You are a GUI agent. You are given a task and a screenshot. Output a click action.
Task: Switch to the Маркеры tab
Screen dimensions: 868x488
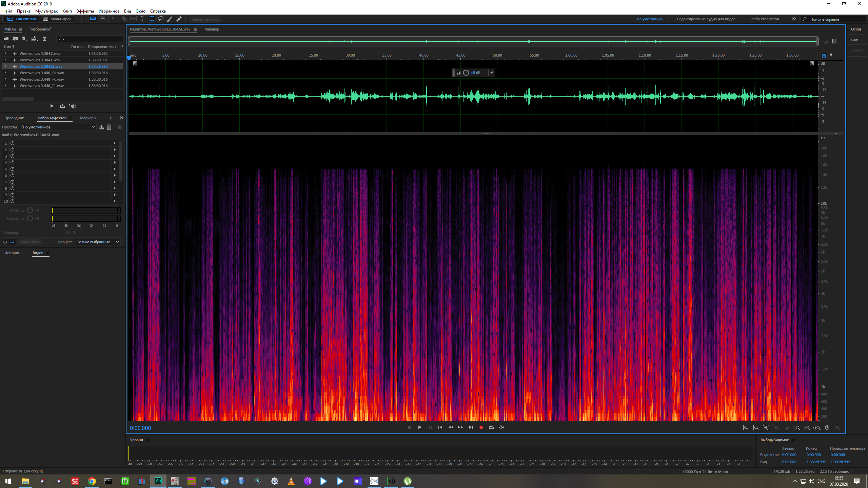point(88,118)
